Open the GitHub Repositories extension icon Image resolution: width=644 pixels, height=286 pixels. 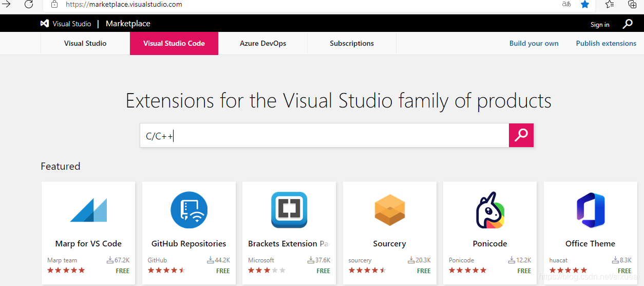tap(189, 210)
